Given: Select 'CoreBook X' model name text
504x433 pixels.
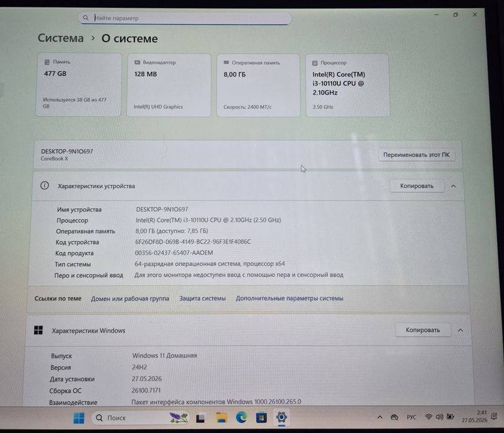Looking at the screenshot, I should (55, 159).
